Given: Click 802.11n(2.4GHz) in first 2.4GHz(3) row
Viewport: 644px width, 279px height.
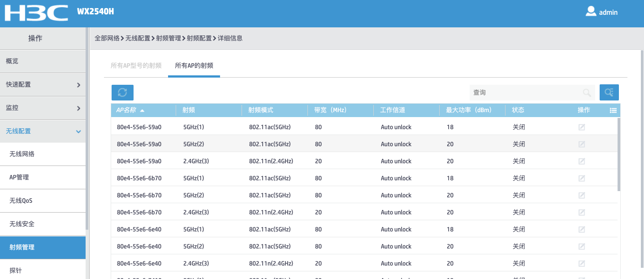Looking at the screenshot, I should point(271,161).
